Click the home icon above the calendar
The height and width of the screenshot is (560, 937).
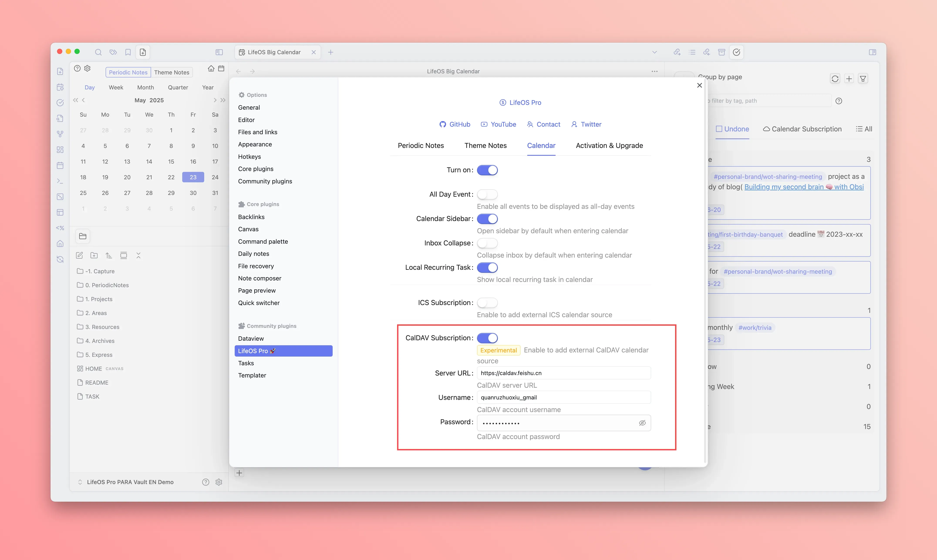tap(211, 68)
